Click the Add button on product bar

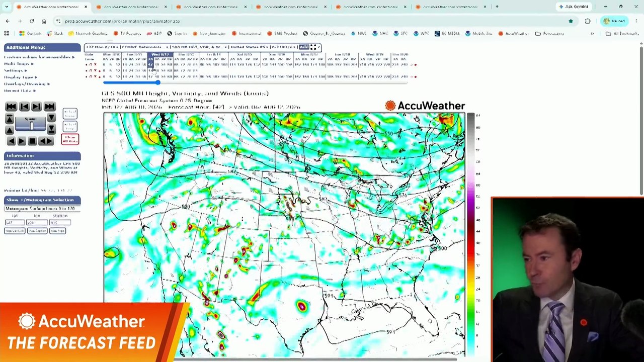pyautogui.click(x=304, y=47)
